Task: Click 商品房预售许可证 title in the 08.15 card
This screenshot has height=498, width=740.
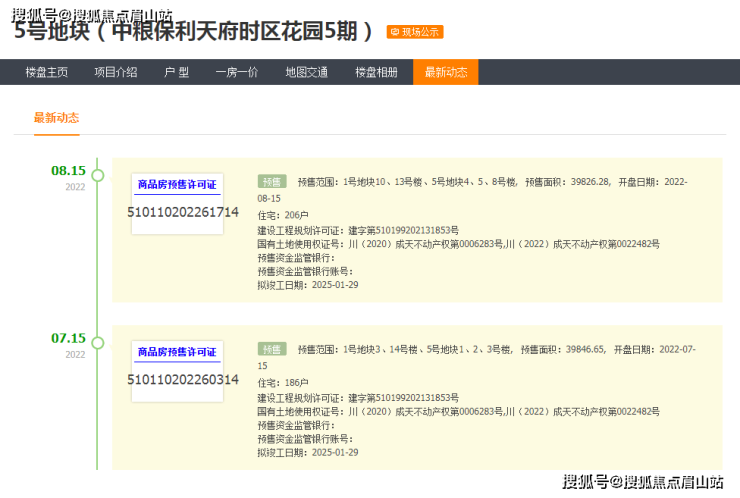Action: [x=177, y=184]
